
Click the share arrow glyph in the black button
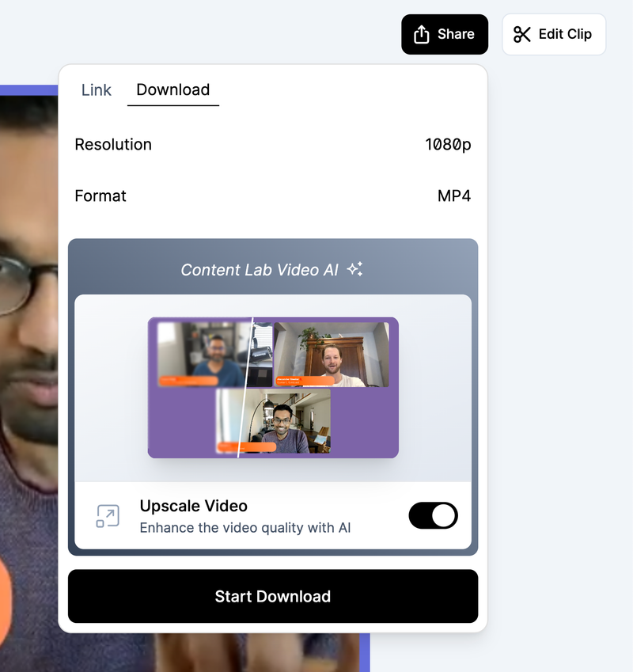[419, 34]
